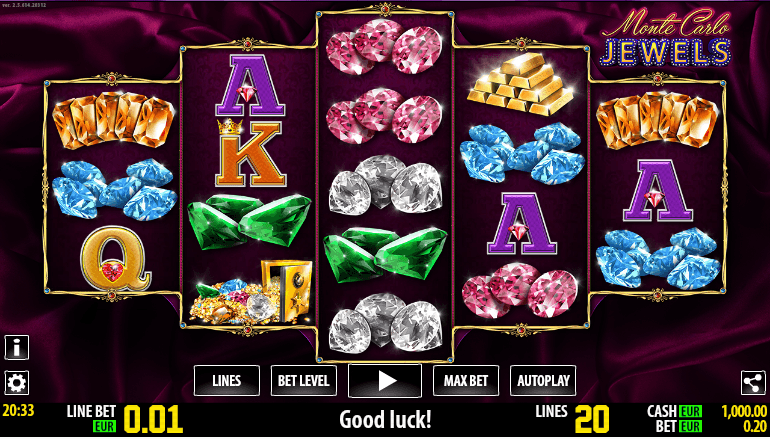Spin the reels with play button
The height and width of the screenshot is (439, 770).
tap(385, 381)
